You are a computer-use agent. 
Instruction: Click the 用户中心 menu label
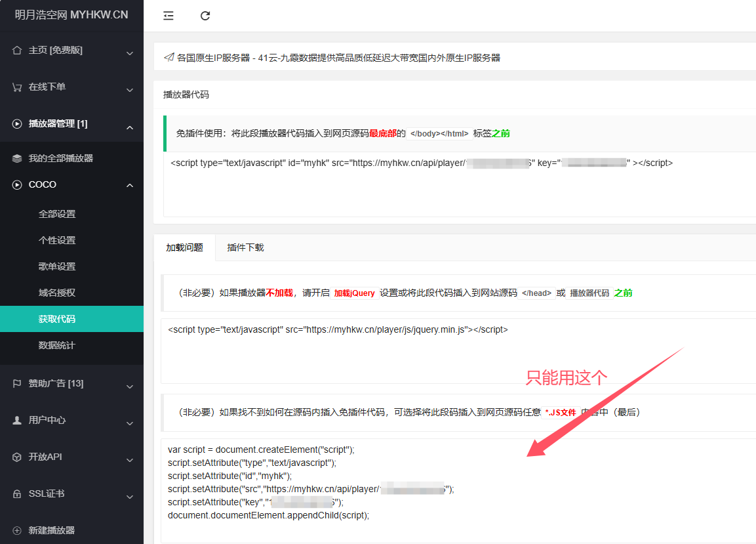point(47,420)
